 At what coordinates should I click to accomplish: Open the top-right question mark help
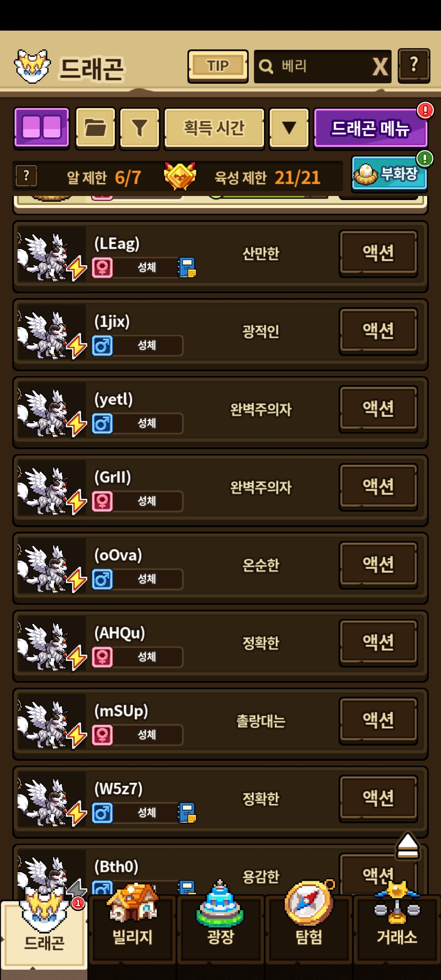click(414, 65)
